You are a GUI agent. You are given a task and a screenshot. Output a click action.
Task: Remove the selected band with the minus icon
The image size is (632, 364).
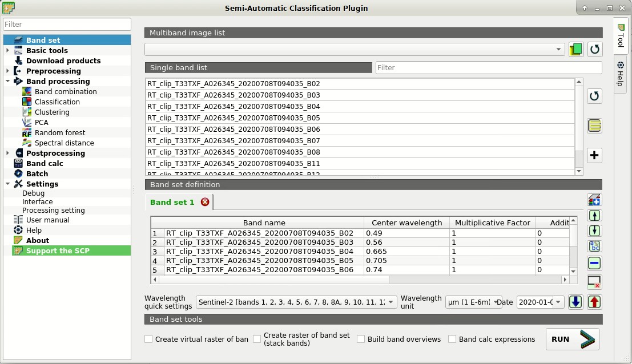tap(594, 263)
